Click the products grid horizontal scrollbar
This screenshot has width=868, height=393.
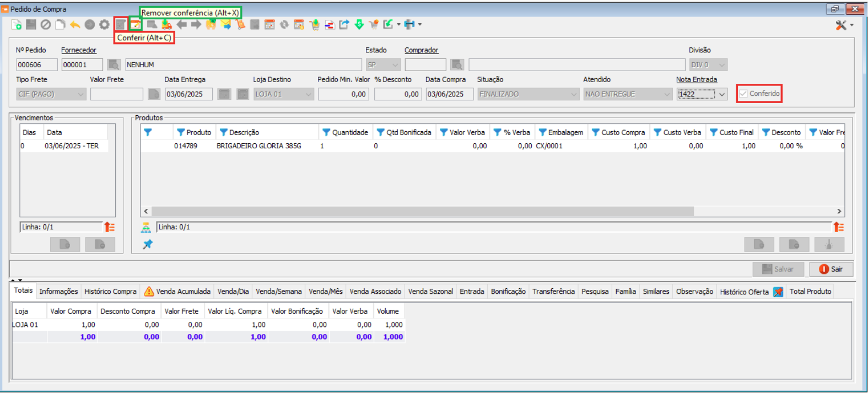click(x=422, y=211)
